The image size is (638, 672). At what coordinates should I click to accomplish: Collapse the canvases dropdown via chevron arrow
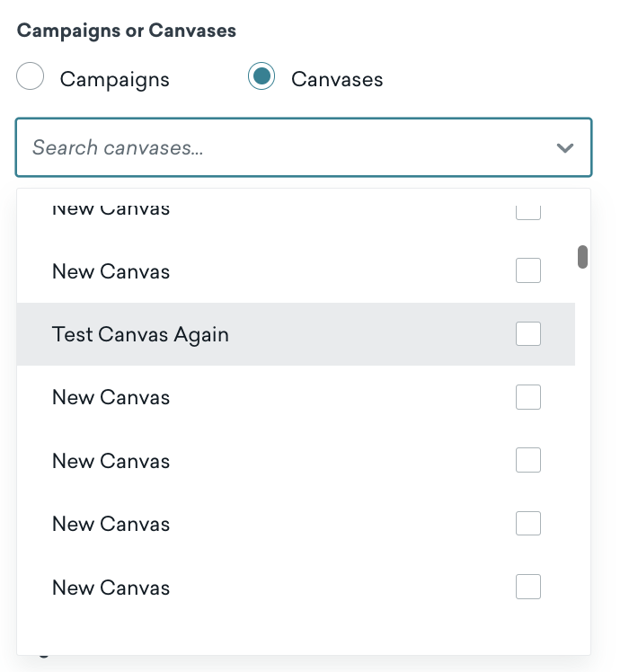tap(564, 148)
